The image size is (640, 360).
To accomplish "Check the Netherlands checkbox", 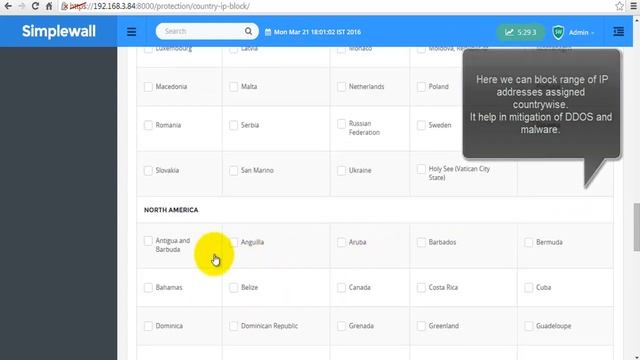I will point(341,87).
